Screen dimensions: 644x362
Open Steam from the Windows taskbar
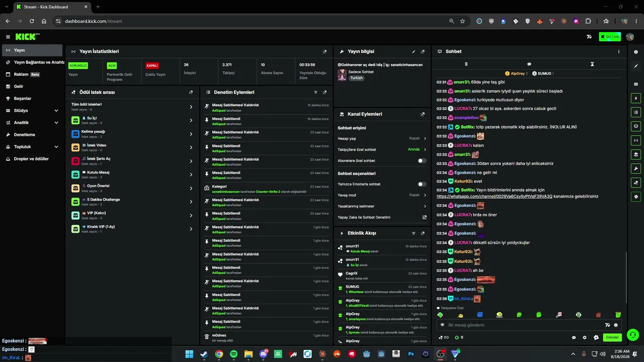coord(204,354)
